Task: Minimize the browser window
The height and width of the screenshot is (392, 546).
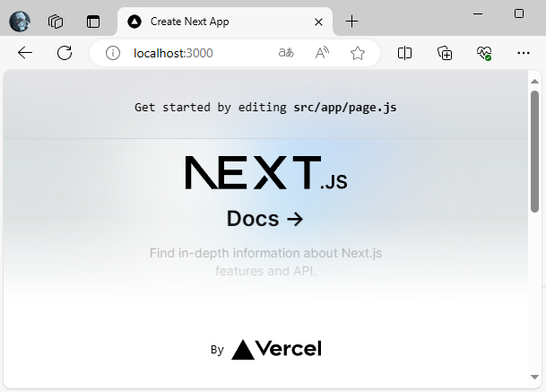Action: pos(478,14)
